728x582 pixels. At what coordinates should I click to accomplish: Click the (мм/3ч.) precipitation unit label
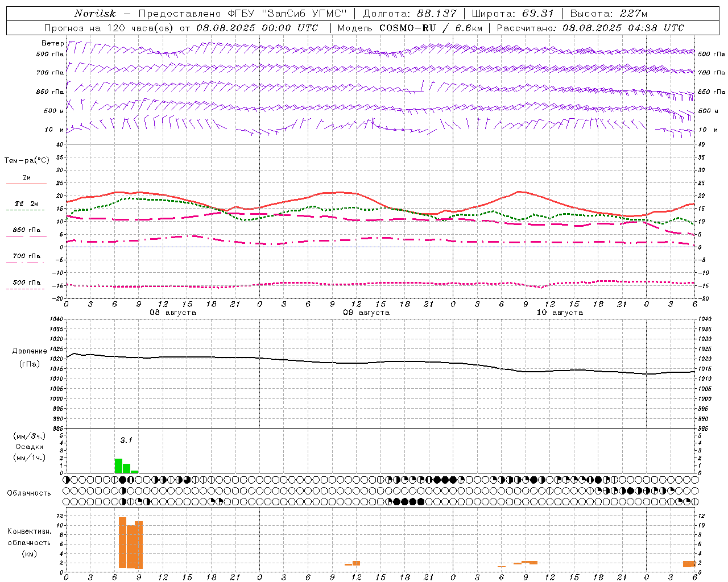pyautogui.click(x=29, y=436)
